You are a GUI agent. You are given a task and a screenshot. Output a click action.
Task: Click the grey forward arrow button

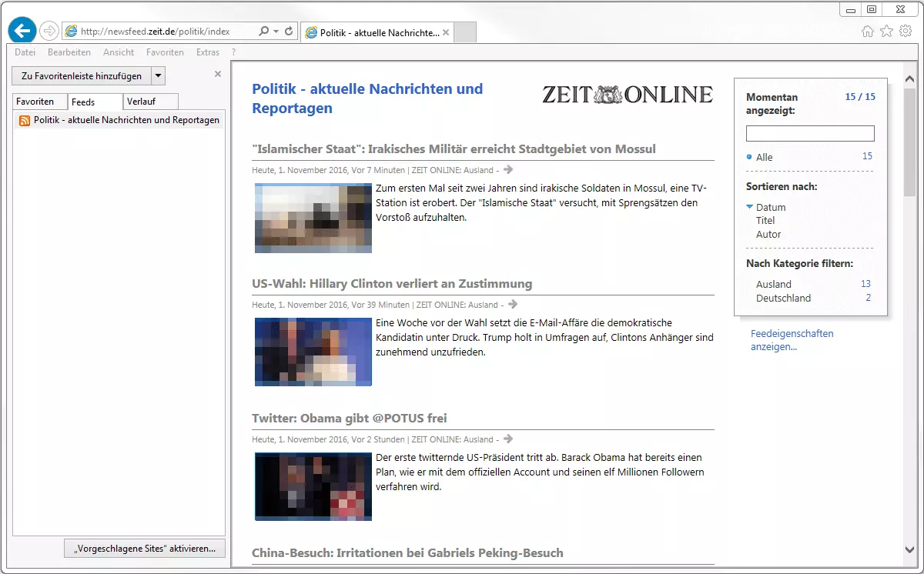[x=49, y=31]
